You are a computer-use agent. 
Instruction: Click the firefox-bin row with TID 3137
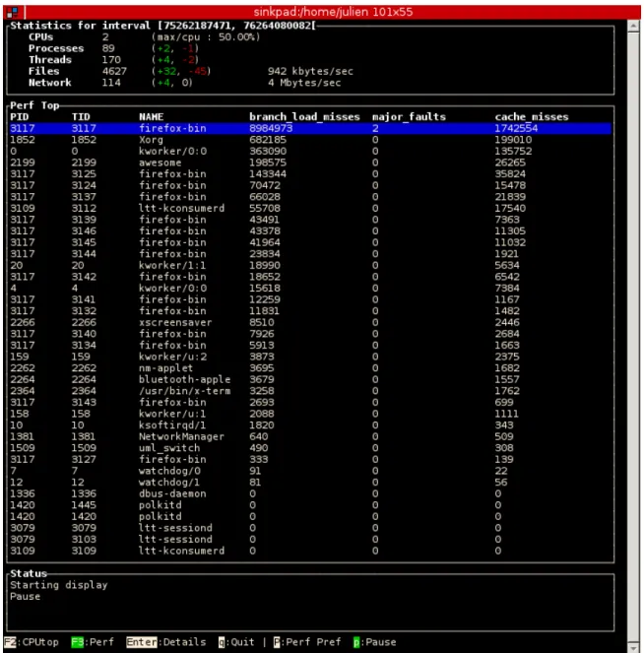click(310, 197)
